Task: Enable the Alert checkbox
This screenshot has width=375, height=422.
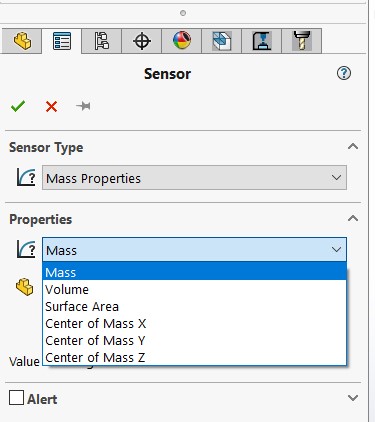Action: pos(16,397)
